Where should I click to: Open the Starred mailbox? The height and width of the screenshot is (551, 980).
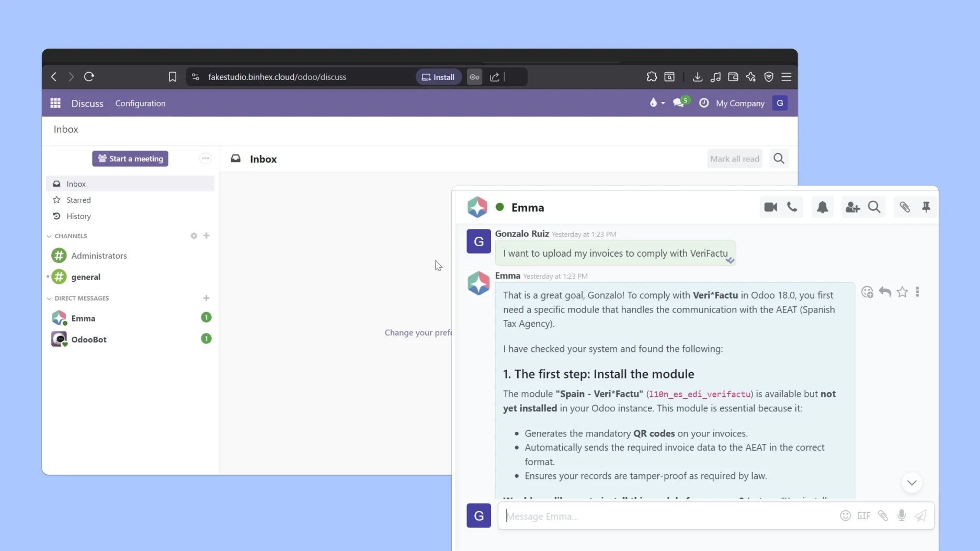pyautogui.click(x=130, y=200)
